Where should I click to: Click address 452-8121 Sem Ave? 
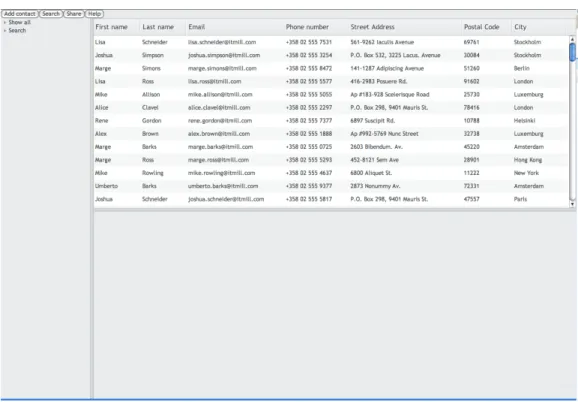375,160
